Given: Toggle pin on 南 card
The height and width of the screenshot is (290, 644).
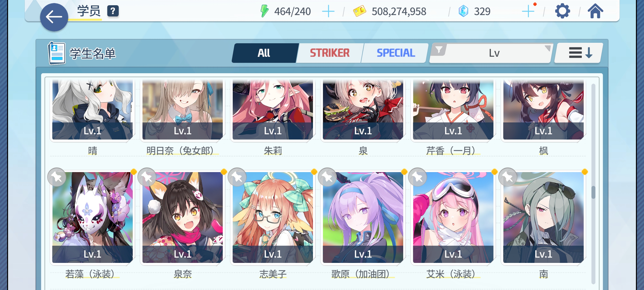Looking at the screenshot, I should tap(508, 177).
